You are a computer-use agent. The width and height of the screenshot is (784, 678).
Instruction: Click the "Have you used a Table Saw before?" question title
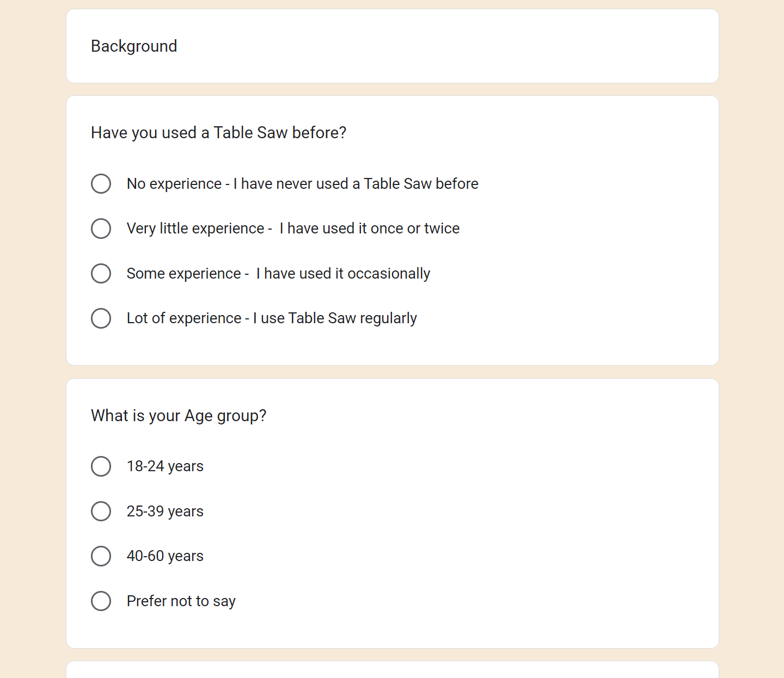pos(218,133)
